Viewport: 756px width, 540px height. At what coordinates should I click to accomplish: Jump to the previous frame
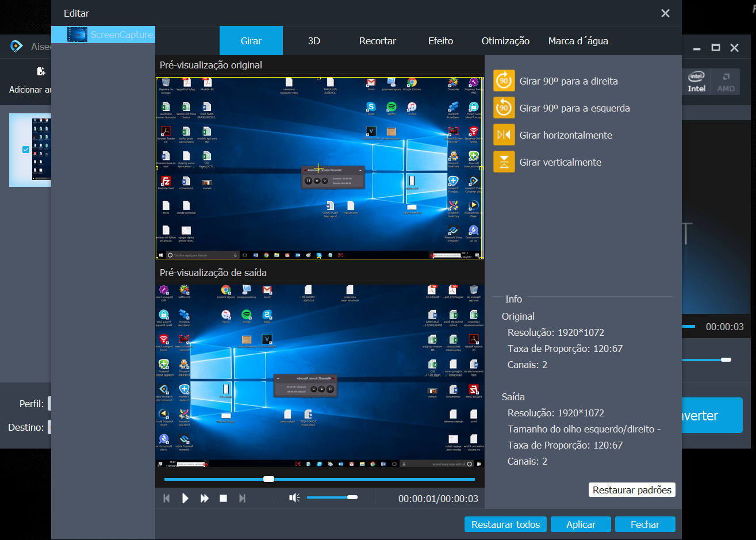tap(167, 499)
